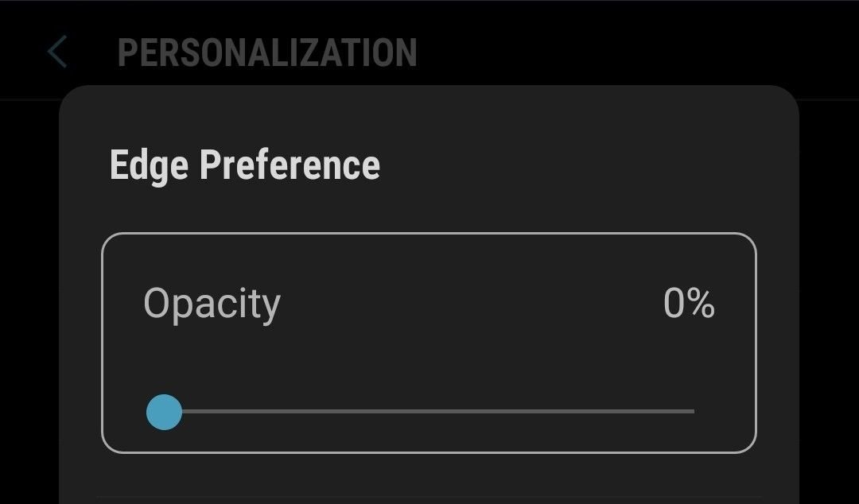Image resolution: width=859 pixels, height=504 pixels.
Task: Set Opacity to roughly one quarter on the slider track
Action: click(297, 412)
